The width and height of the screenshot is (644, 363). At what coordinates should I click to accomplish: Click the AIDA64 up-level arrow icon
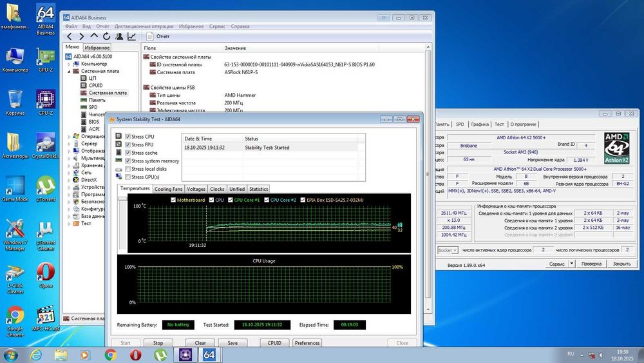94,36
